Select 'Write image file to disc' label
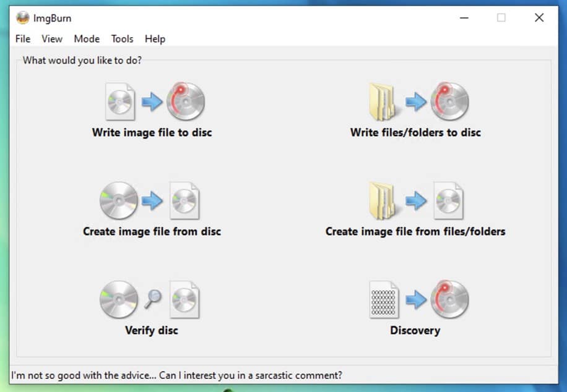The width and height of the screenshot is (567, 392). point(152,132)
